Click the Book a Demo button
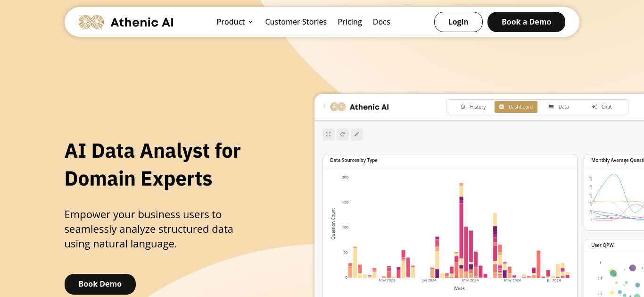644x297 pixels. (x=526, y=22)
